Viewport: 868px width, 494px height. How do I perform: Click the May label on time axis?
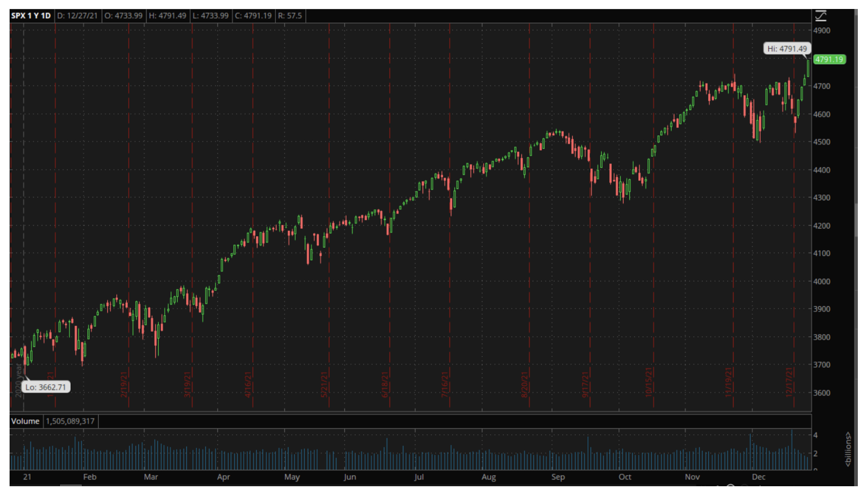pos(292,477)
